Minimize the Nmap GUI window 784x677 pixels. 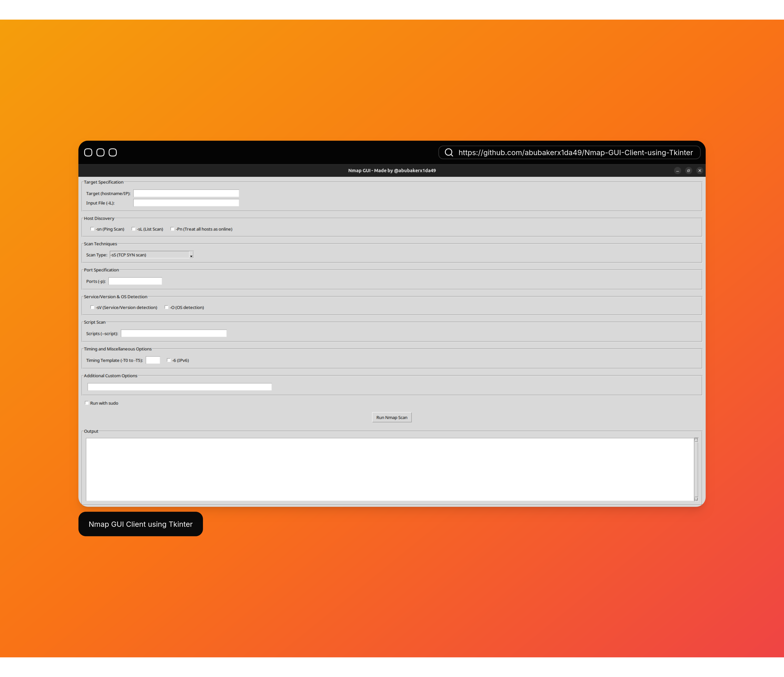(x=677, y=171)
